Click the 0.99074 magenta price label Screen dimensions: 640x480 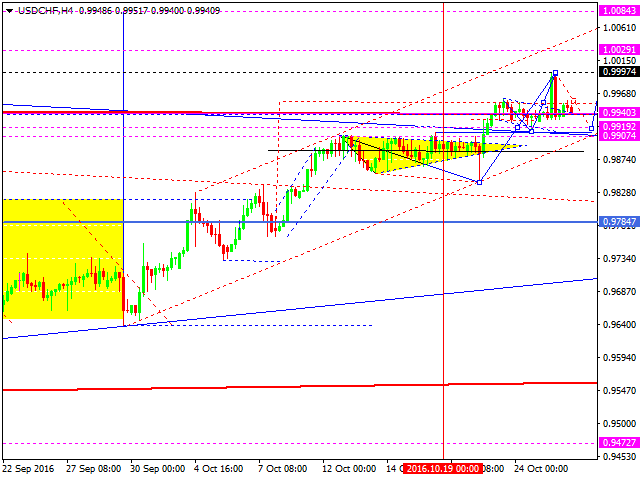coord(619,136)
